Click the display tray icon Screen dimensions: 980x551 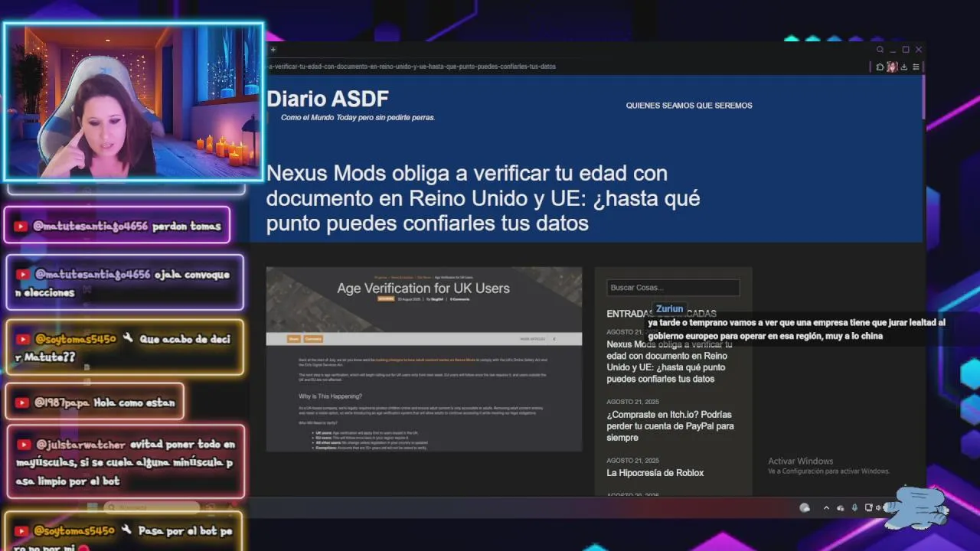tap(868, 507)
